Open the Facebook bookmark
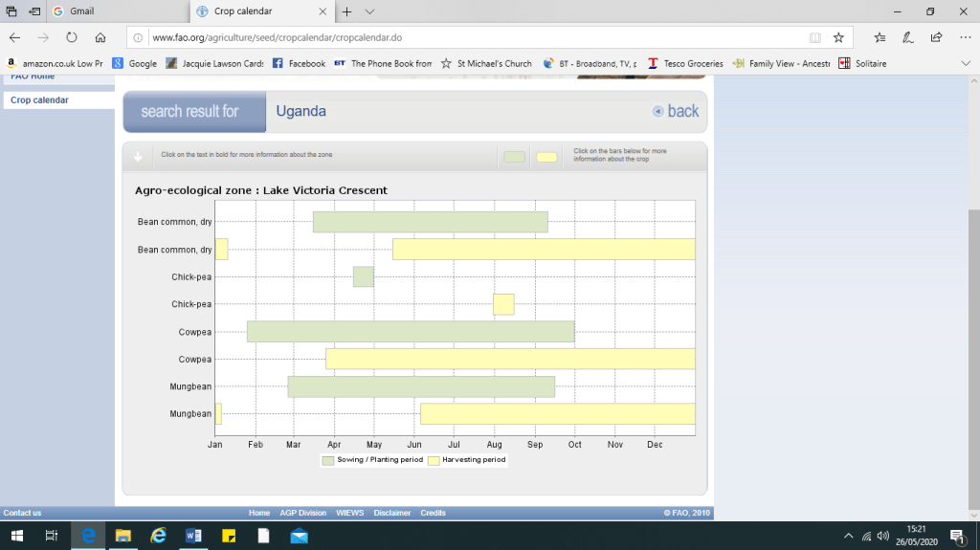The image size is (980, 550). click(x=299, y=64)
